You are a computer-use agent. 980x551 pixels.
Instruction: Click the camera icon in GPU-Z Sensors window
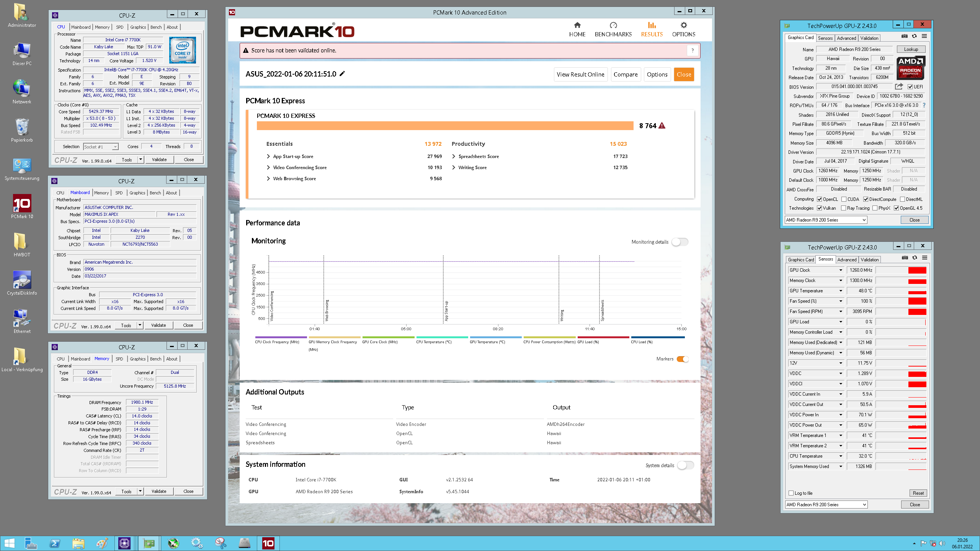click(905, 258)
